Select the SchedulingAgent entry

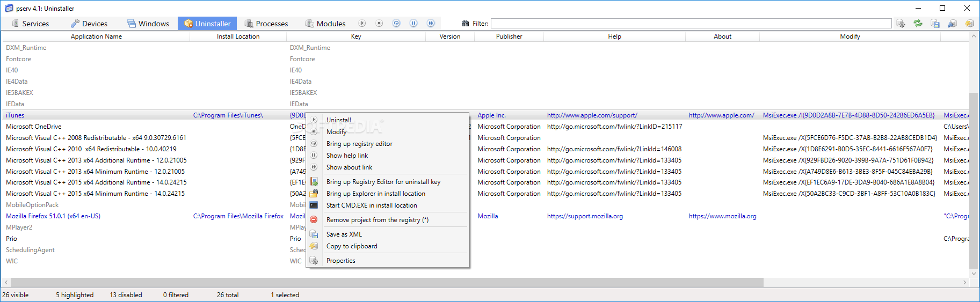click(30, 250)
